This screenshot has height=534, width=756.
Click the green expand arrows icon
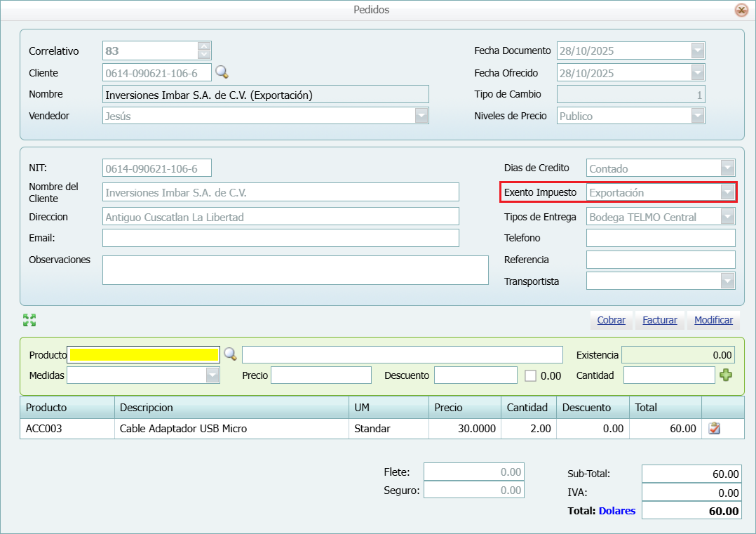point(29,320)
